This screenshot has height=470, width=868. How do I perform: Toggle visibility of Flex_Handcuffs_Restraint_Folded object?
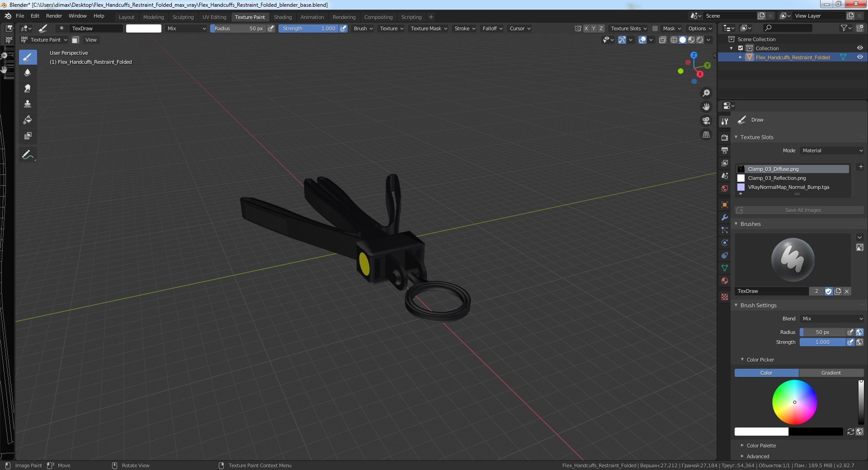pyautogui.click(x=860, y=57)
